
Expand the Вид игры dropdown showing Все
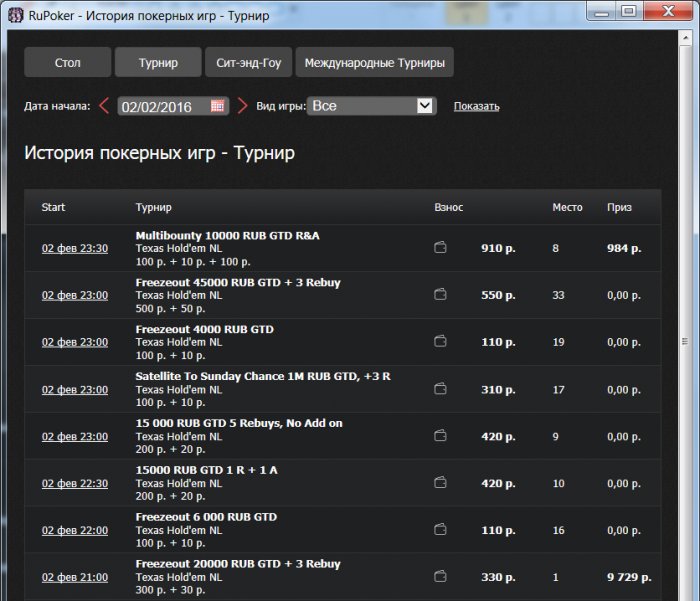pos(371,106)
